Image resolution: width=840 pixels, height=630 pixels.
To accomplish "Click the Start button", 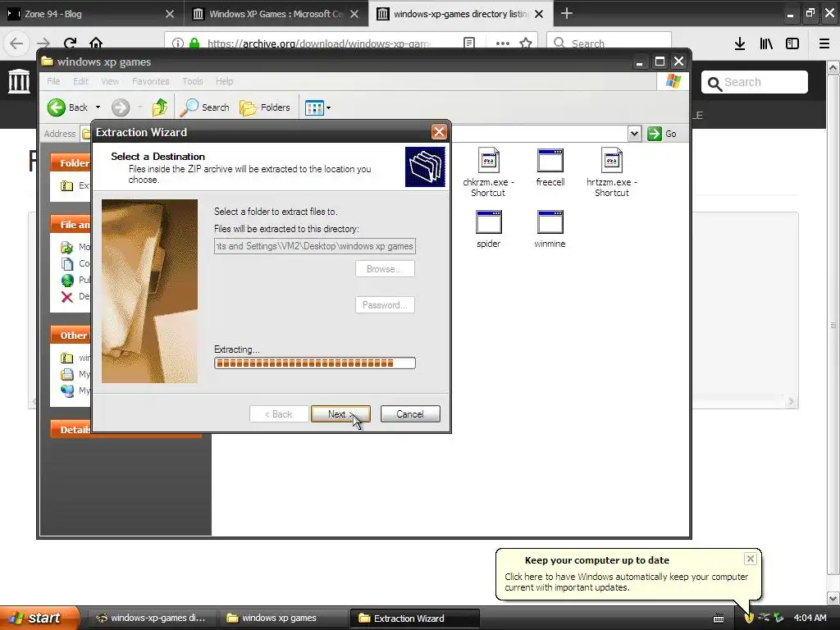I will [39, 618].
